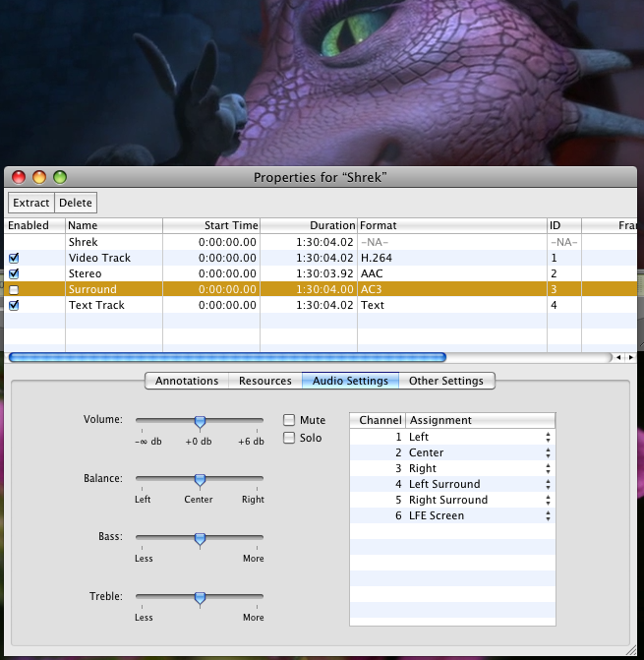Click the Format column header
The image size is (644, 660).
[x=452, y=225]
